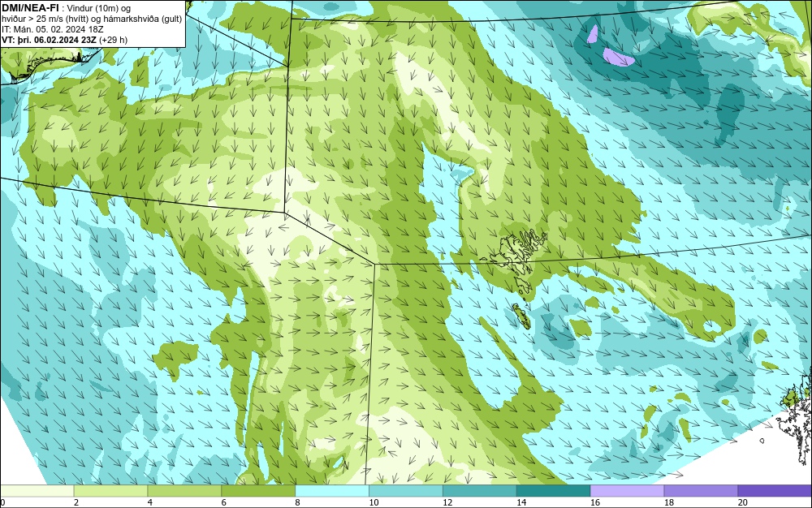Screen dimensions: 812x508
Task: Click the 10–12 m/s legend swatch
Action: pyautogui.click(x=405, y=491)
